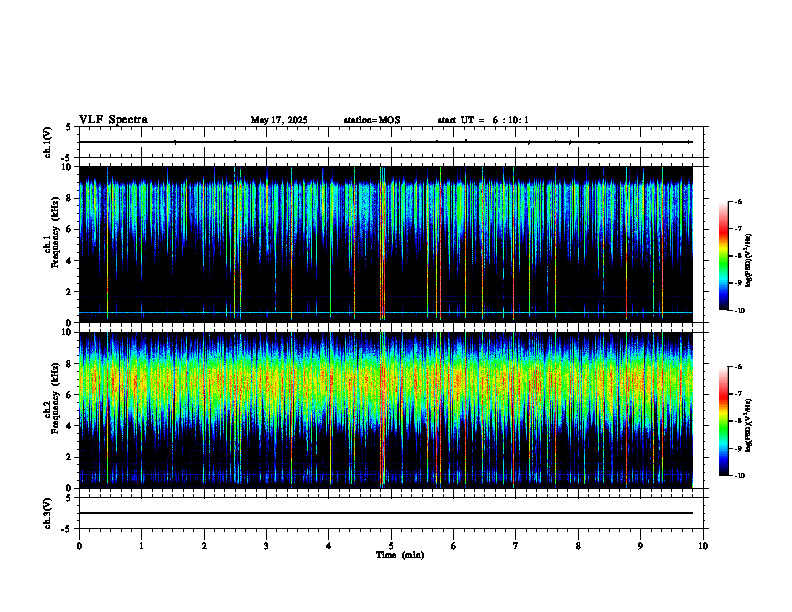Click the ch.1 frequency tick label "2"

(x=70, y=292)
